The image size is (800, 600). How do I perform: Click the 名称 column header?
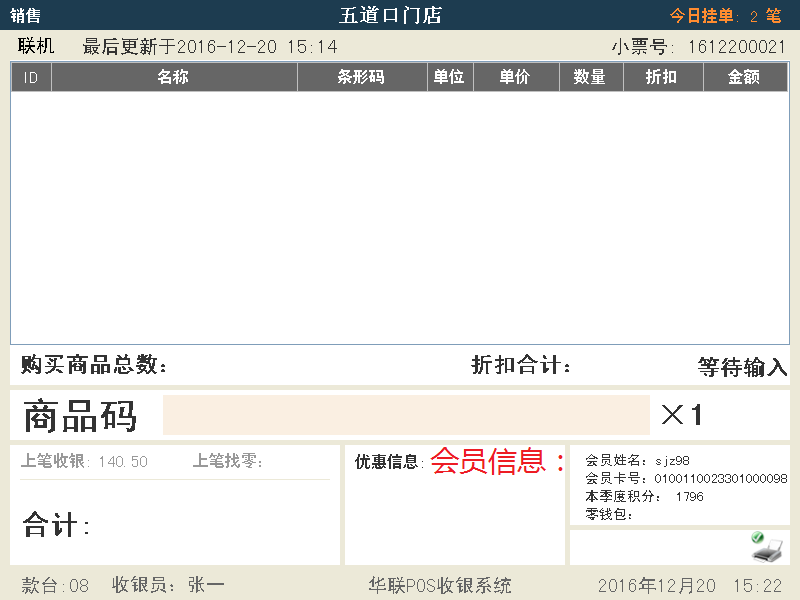click(174, 77)
